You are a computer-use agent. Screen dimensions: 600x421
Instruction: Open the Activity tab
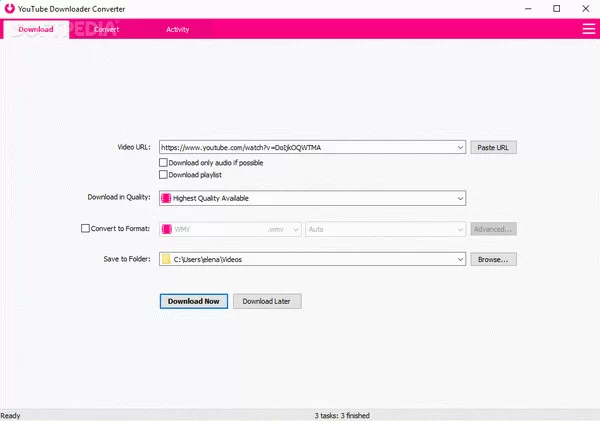[177, 30]
